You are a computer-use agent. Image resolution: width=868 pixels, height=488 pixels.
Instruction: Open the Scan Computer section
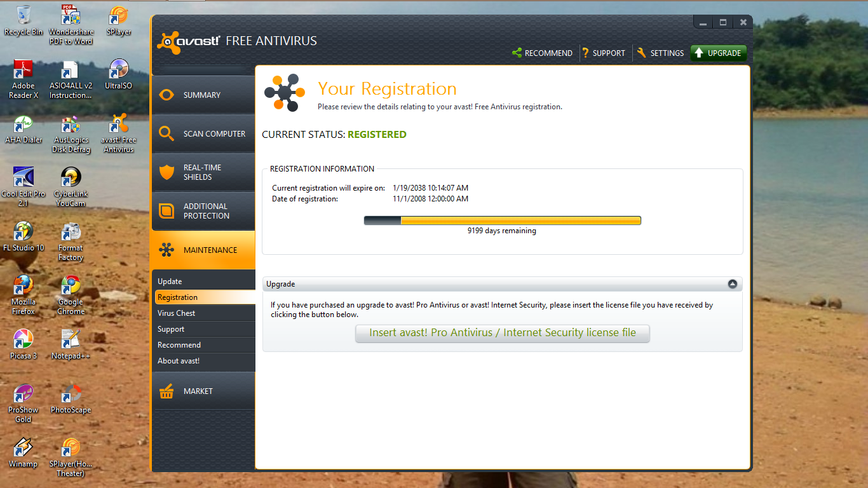pos(203,133)
